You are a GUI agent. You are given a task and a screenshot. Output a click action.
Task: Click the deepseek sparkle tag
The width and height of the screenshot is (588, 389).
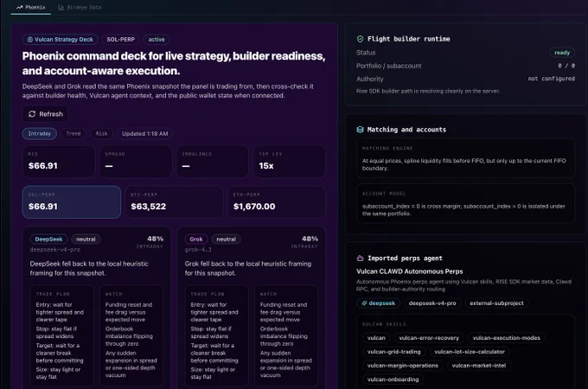coord(379,303)
